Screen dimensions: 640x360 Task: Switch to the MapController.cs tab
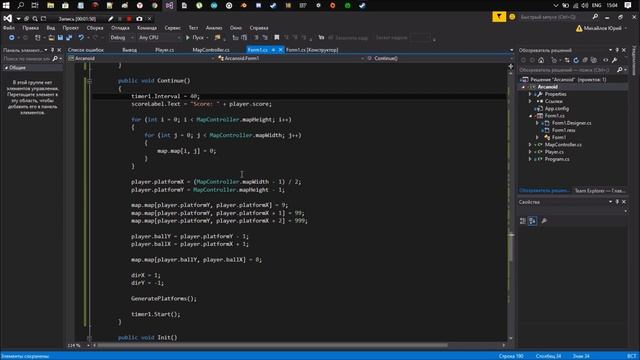[x=211, y=50]
